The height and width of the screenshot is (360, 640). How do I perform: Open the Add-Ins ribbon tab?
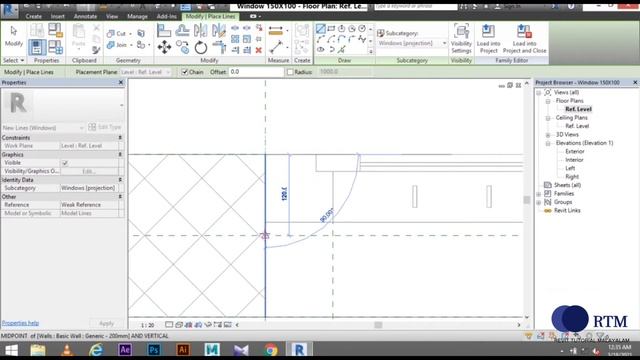(167, 16)
